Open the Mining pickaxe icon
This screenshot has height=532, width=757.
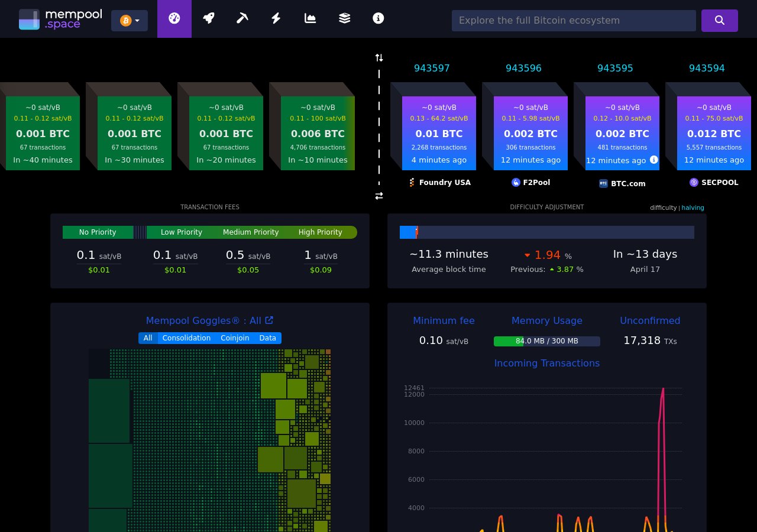pyautogui.click(x=242, y=18)
